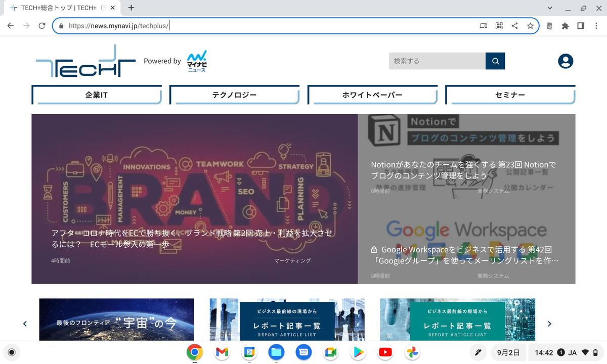Open the Files app from the shelf

click(276, 352)
